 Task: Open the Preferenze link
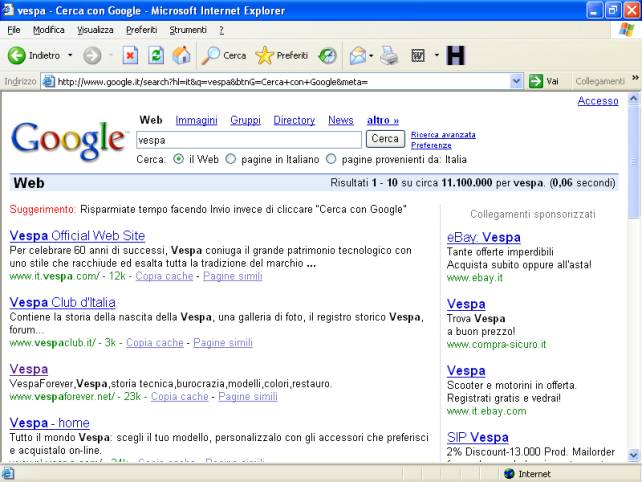tap(432, 145)
